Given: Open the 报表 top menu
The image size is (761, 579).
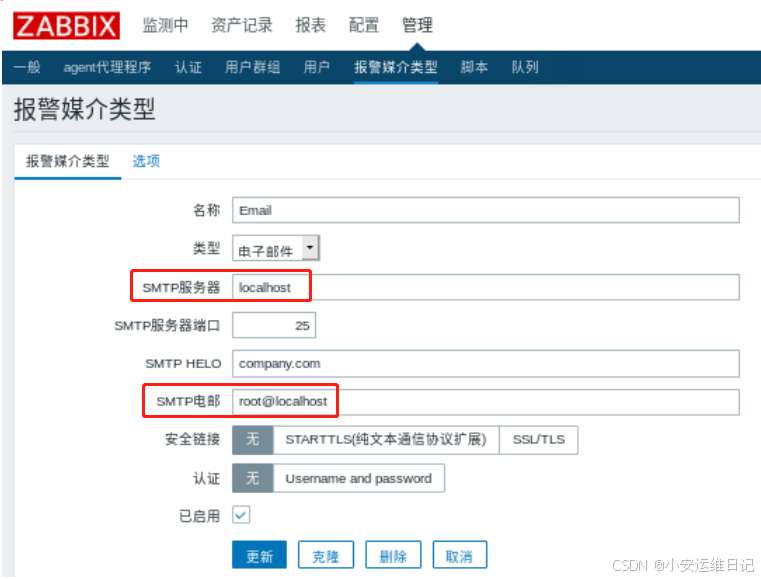Looking at the screenshot, I should pyautogui.click(x=311, y=25).
